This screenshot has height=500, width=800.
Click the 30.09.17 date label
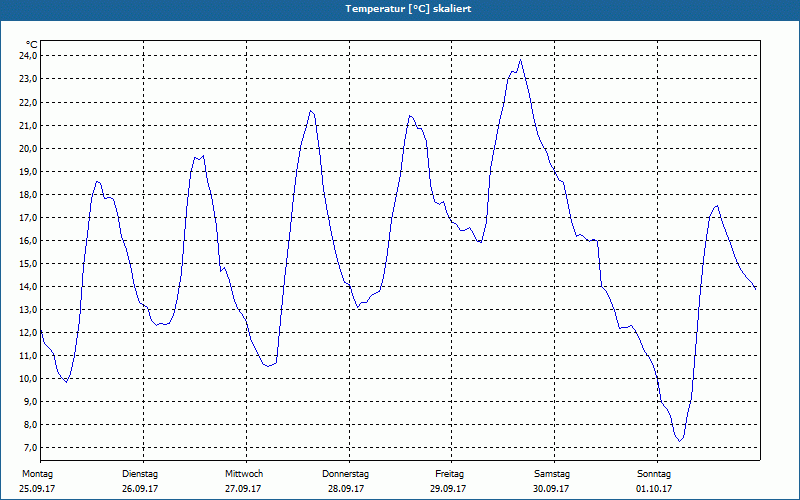tap(551, 489)
